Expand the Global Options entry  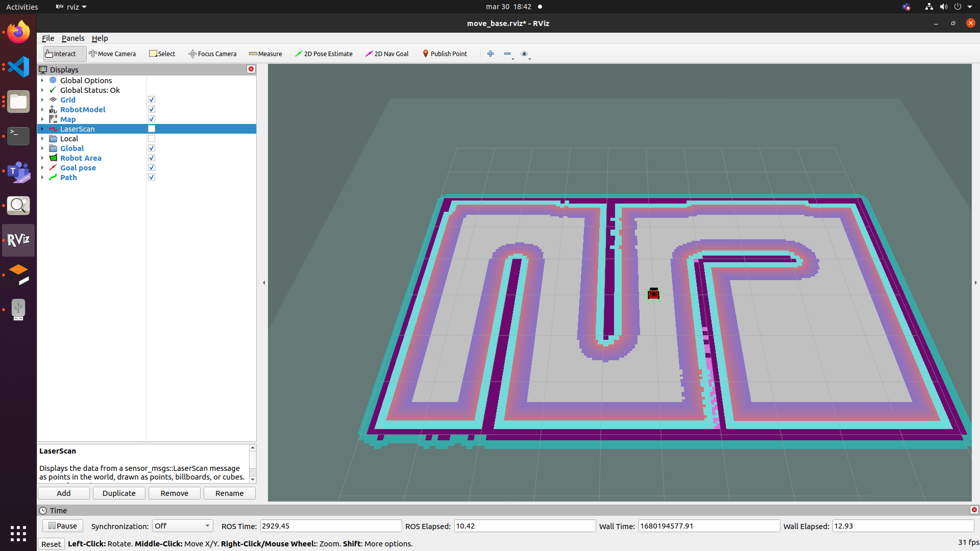tap(42, 81)
